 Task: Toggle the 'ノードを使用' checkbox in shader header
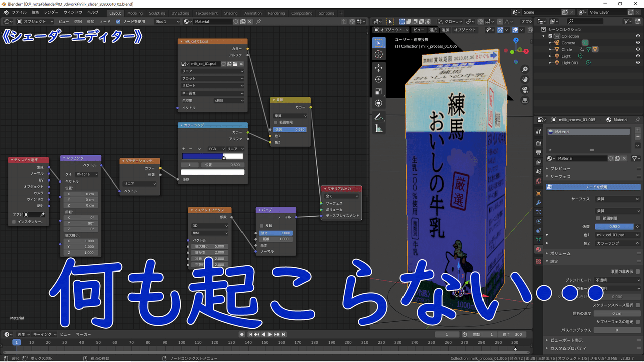(118, 22)
